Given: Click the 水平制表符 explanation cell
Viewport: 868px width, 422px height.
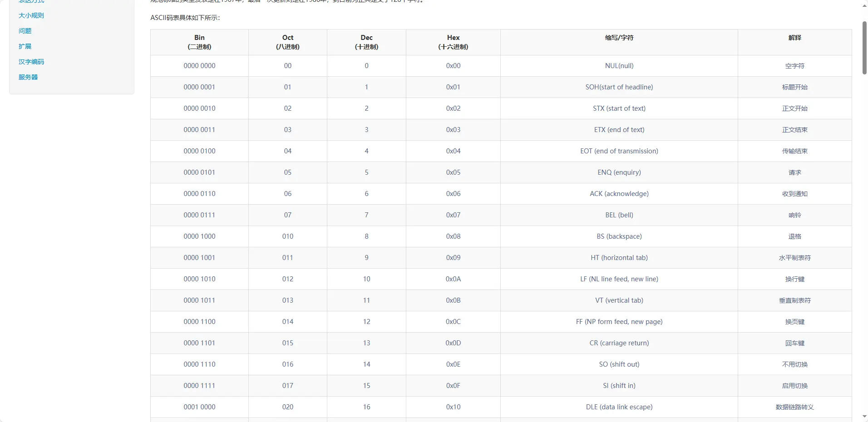Looking at the screenshot, I should click(794, 258).
